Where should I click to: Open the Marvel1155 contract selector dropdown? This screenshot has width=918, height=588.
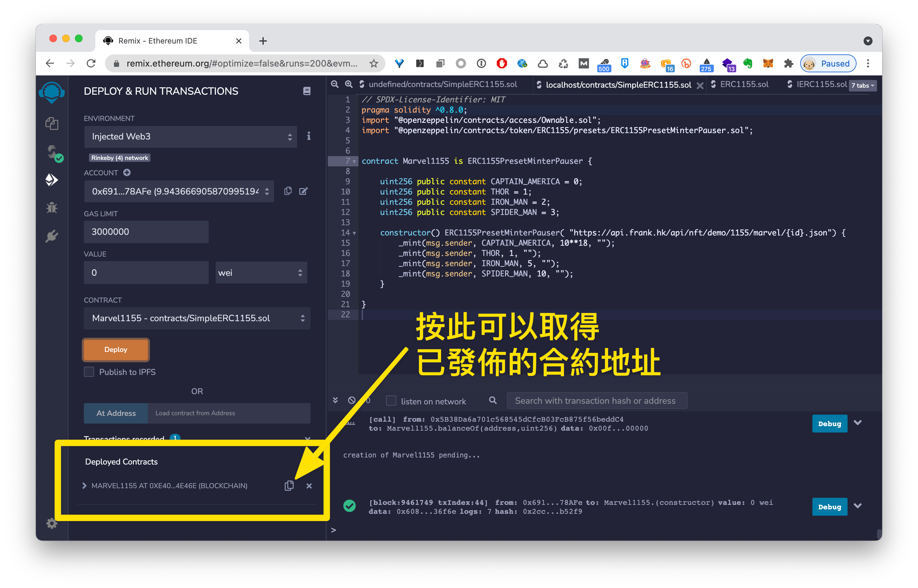197,318
